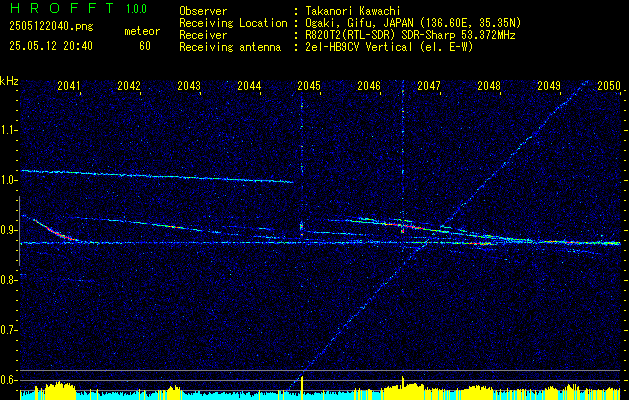This screenshot has width=629, height=400.
Task: Select antenna text 2el-HB9CV Vertical
Action: (x=359, y=47)
